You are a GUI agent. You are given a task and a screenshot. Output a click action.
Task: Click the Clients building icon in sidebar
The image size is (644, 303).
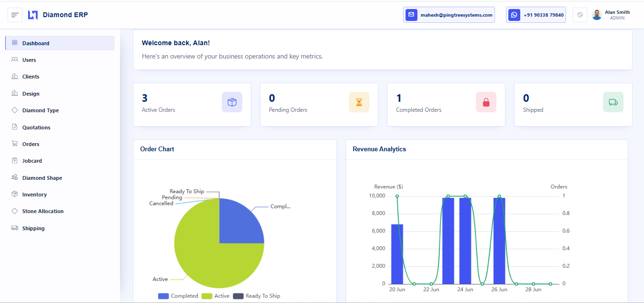(14, 77)
